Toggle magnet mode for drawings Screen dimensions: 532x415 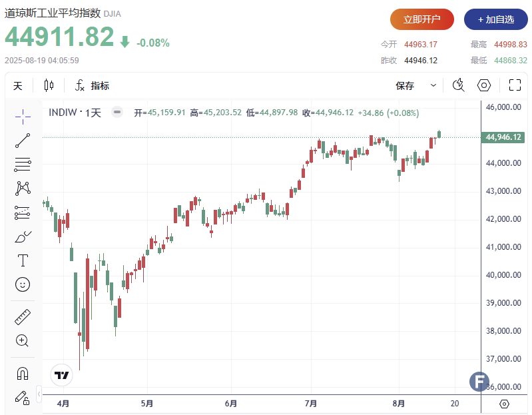click(x=23, y=373)
